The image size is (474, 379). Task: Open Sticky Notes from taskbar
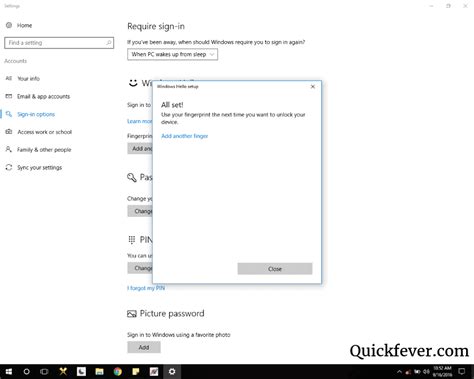(x=136, y=371)
